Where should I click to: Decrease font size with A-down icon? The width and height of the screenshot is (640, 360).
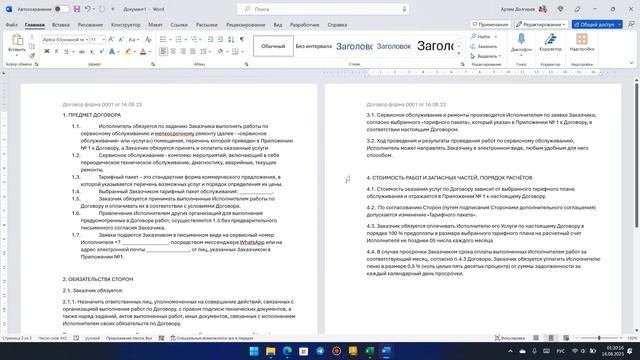(121, 39)
